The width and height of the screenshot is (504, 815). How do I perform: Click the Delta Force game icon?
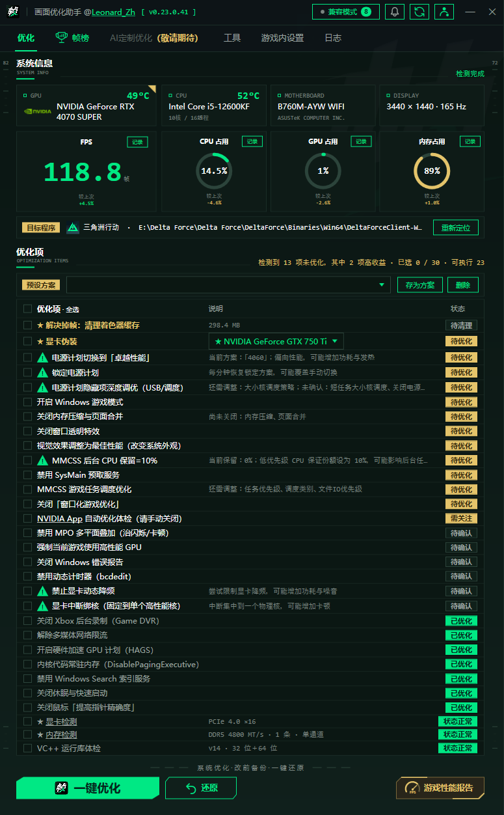73,228
